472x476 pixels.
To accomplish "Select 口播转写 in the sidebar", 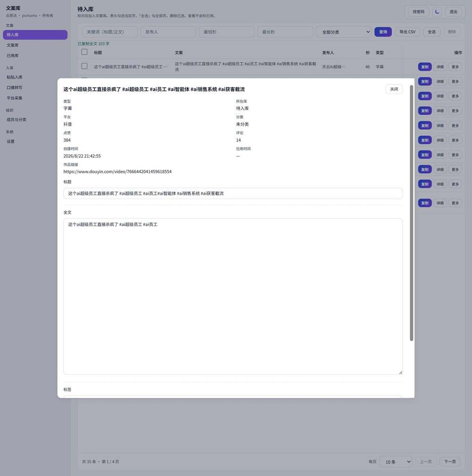I will coord(35,87).
